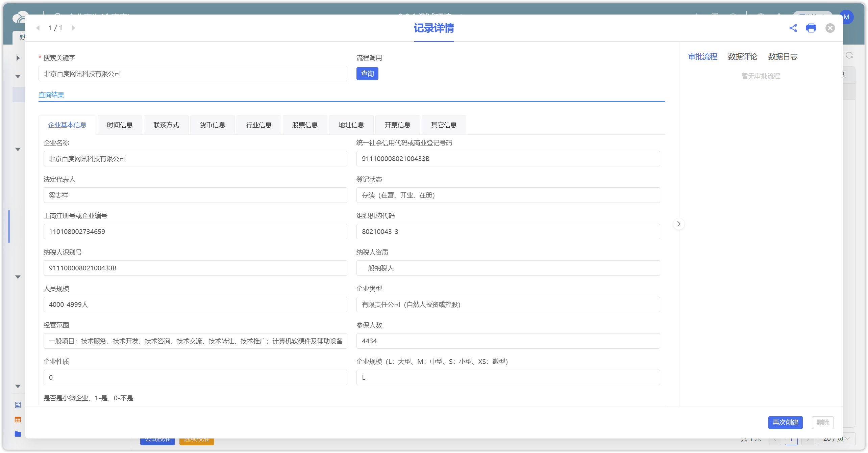Switch to 行业信息 tab
Screen dimensions: 868x453
pos(258,125)
